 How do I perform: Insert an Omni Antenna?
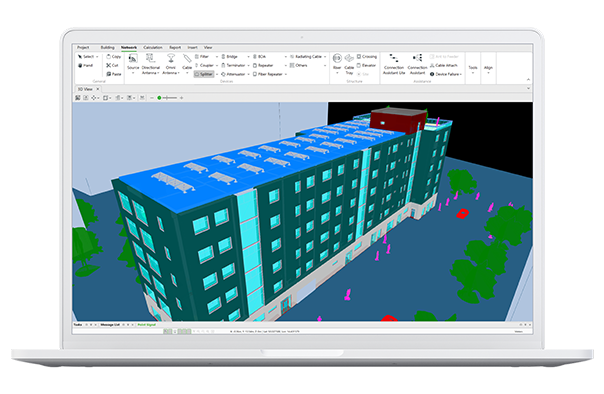tap(171, 64)
